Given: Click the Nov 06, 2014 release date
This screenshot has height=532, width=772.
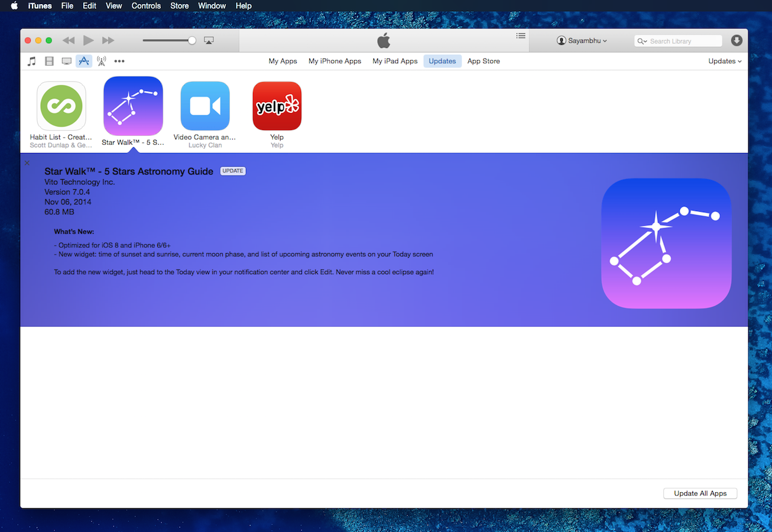Looking at the screenshot, I should [x=68, y=202].
